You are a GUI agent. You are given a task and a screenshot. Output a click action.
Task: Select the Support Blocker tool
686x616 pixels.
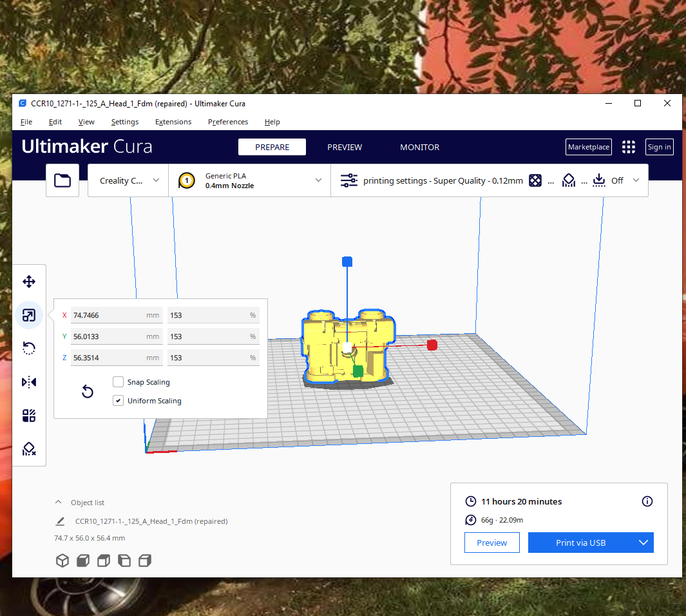(29, 449)
